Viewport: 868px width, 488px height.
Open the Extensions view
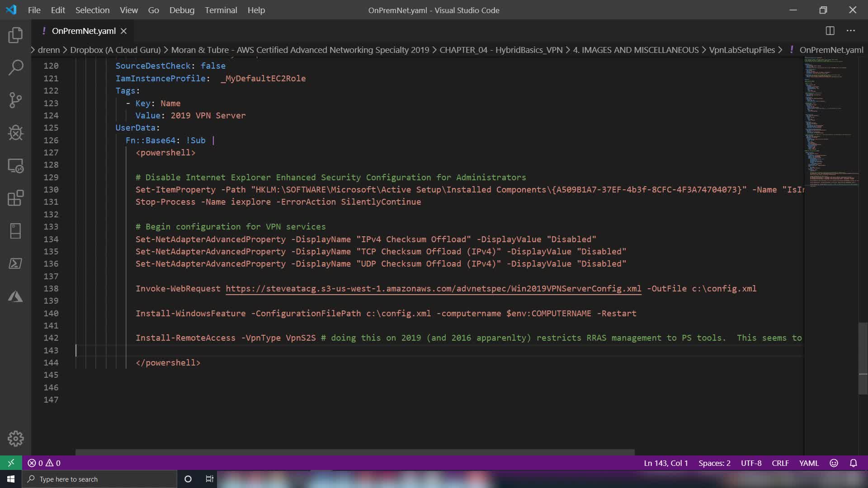[15, 198]
